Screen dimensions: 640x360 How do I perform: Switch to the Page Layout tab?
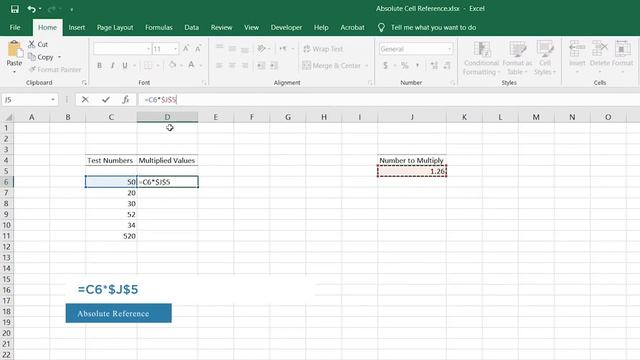[115, 27]
